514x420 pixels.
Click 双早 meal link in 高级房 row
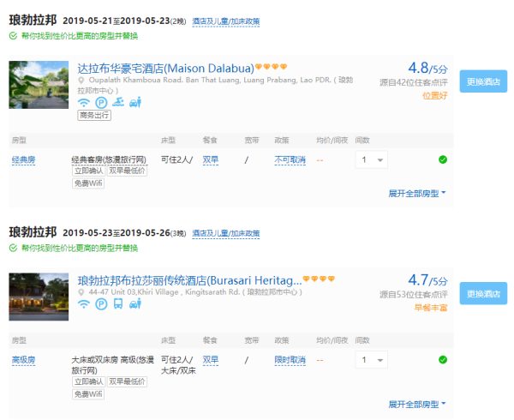tap(211, 360)
